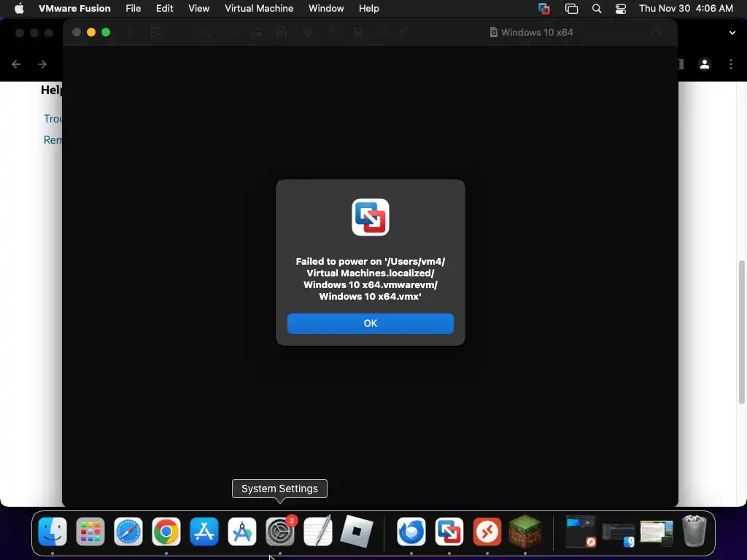Click the VMware Fusion menu bar status icon
The height and width of the screenshot is (560, 747).
(544, 8)
